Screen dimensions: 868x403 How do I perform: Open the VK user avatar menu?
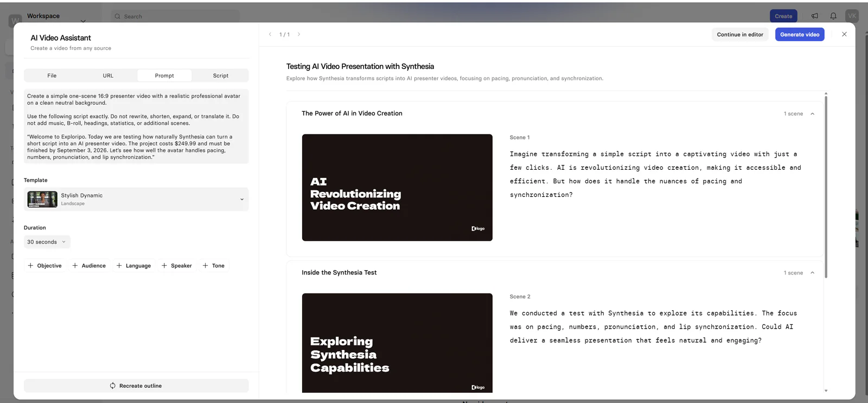coord(852,16)
